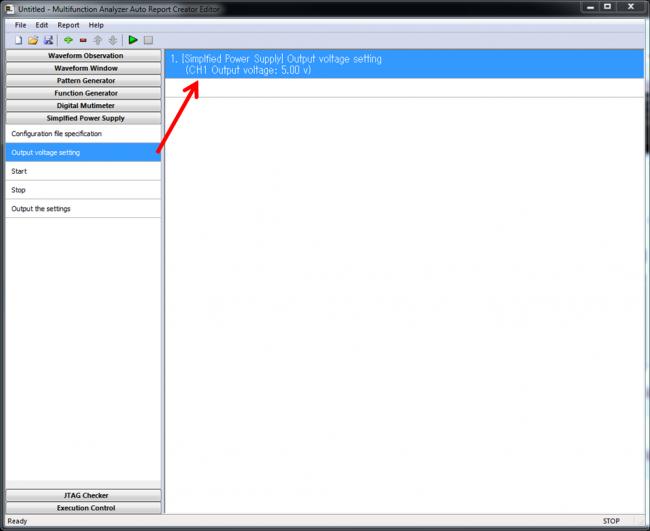Minimize the editor window
Image resolution: width=650 pixels, height=531 pixels.
(x=591, y=7)
